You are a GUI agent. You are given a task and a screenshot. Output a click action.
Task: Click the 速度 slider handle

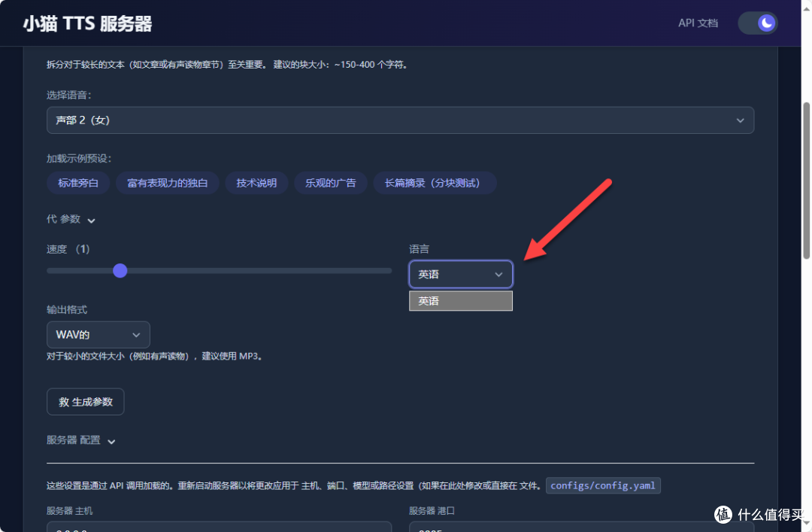click(x=120, y=271)
